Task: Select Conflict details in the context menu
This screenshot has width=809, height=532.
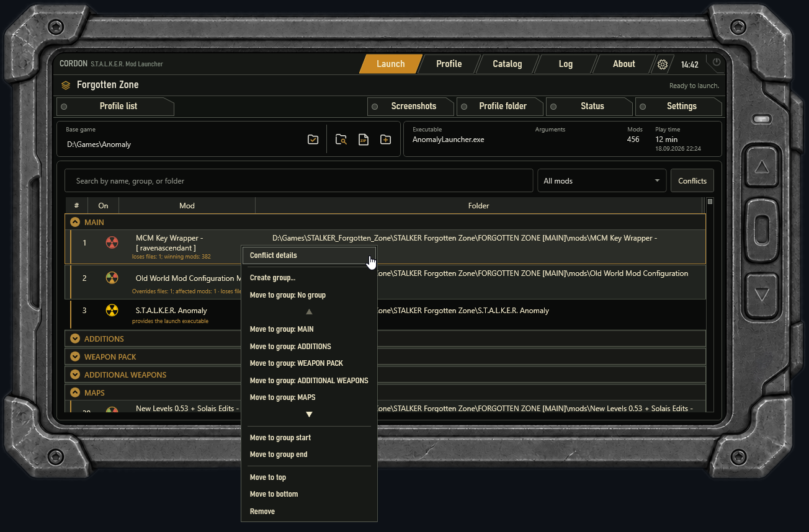Action: pyautogui.click(x=309, y=255)
